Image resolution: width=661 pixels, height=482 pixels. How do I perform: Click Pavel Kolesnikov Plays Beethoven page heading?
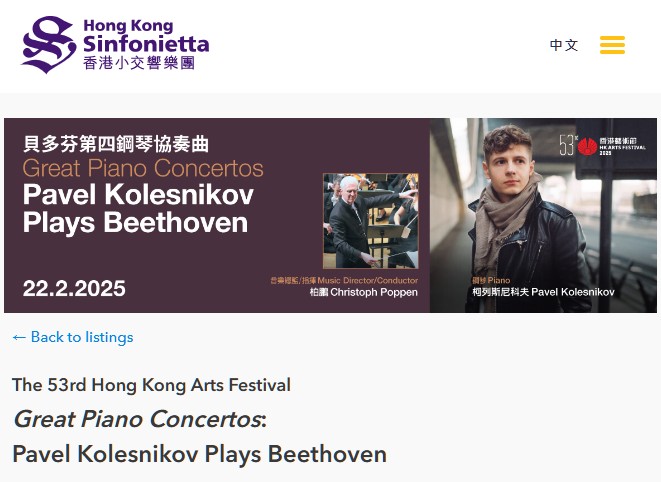[199, 454]
